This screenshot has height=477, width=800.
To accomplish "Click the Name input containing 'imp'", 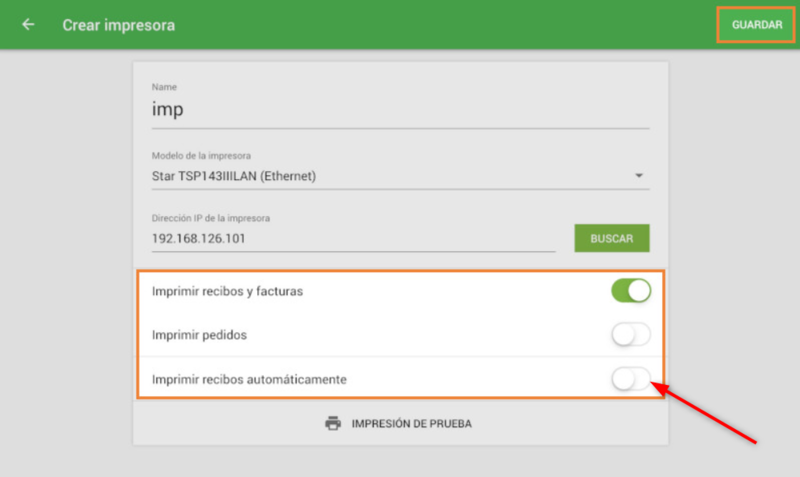I will (400, 110).
